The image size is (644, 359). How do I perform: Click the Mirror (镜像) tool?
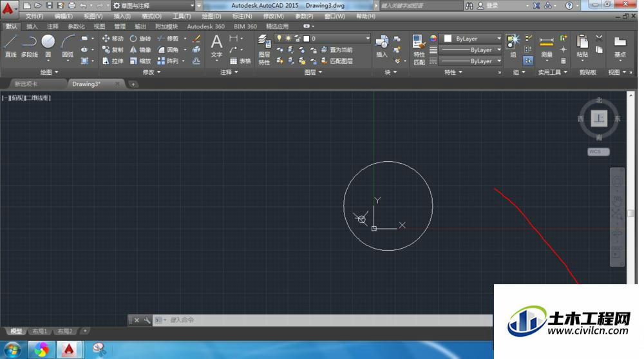(x=140, y=50)
